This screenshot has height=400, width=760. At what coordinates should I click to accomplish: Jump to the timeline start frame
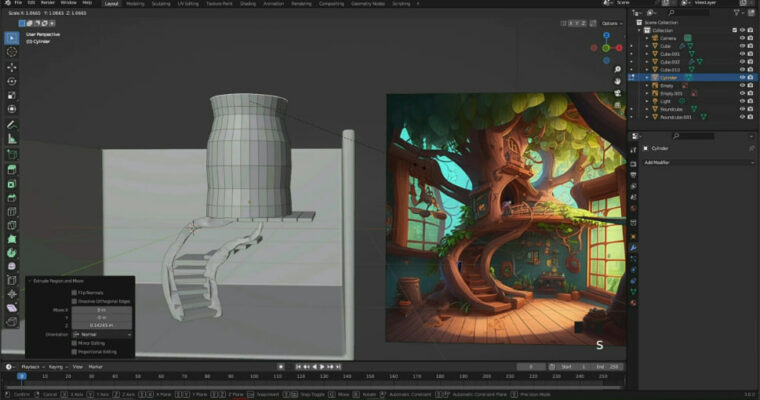pos(298,367)
